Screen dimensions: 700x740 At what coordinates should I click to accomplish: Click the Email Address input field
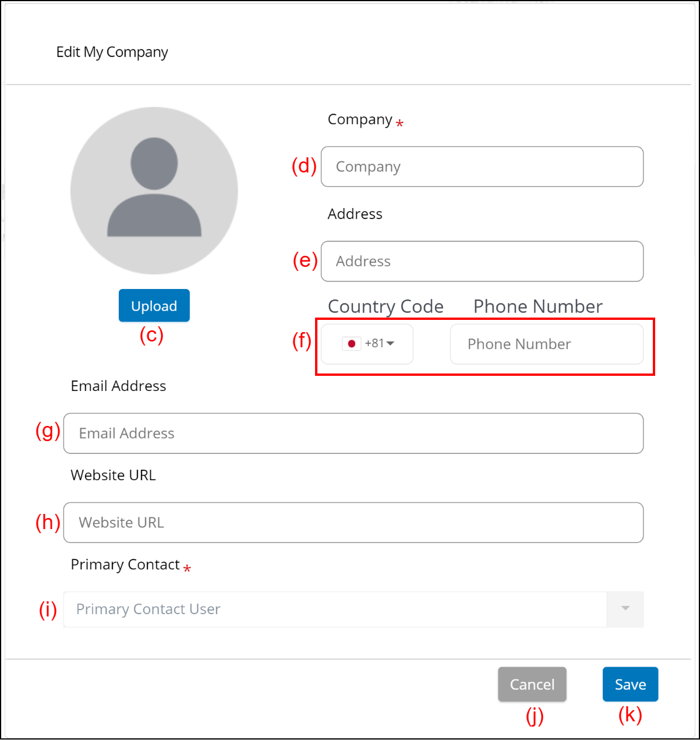coord(353,434)
